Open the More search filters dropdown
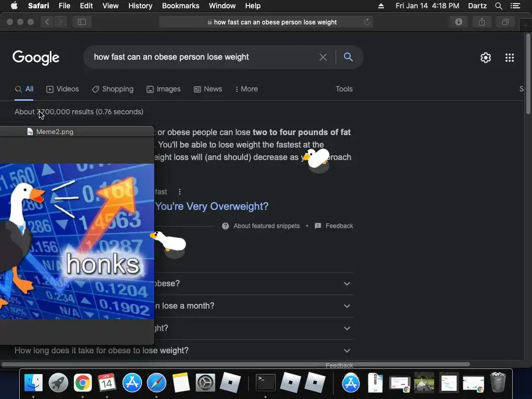This screenshot has height=399, width=532. (x=246, y=89)
